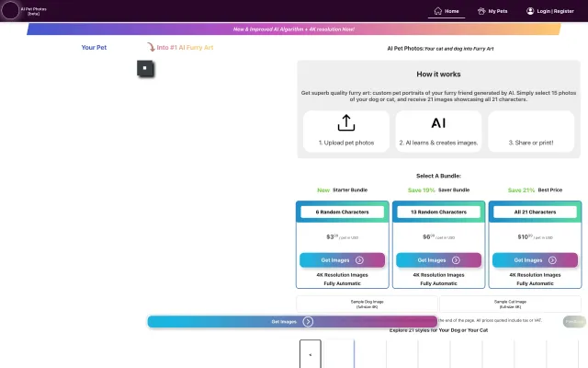Open the Login | Register link
This screenshot has height=368, width=588.
(557, 11)
